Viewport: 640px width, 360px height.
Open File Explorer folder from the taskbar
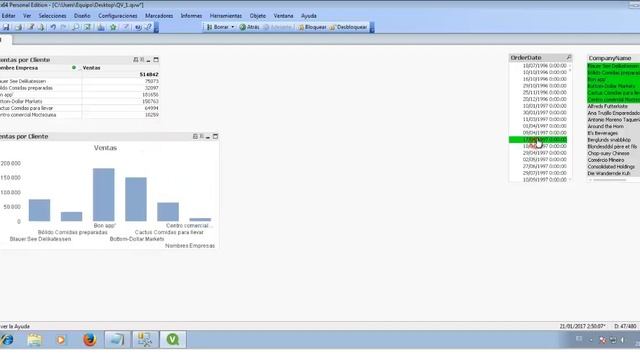click(x=35, y=340)
